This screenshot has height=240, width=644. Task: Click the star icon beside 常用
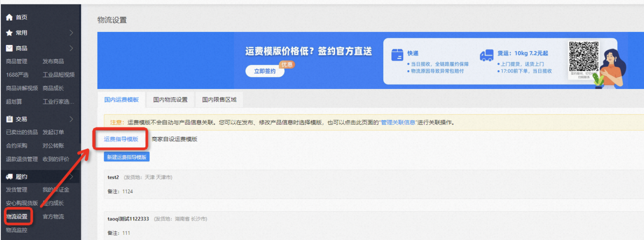click(9, 33)
